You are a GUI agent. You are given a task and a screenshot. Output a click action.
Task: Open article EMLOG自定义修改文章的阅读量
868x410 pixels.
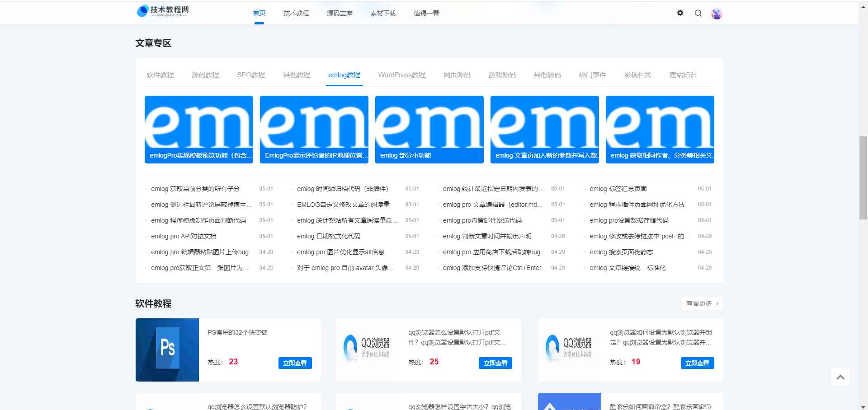(343, 205)
